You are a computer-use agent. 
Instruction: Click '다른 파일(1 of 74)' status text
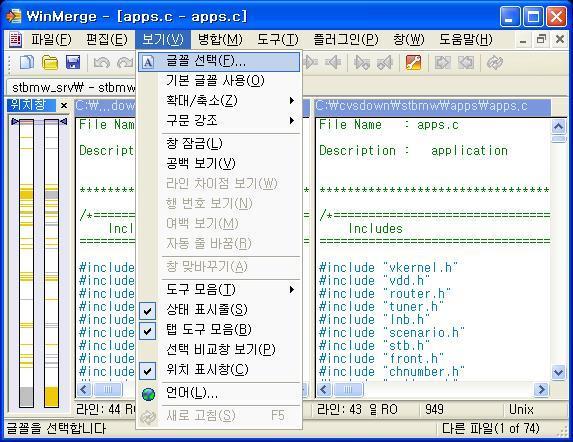[x=491, y=429]
